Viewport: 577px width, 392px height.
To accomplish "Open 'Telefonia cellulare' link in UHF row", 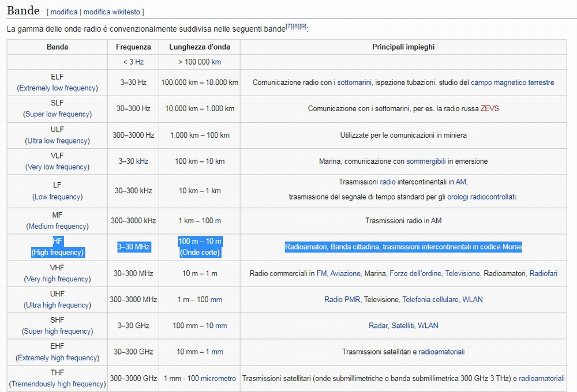I will [430, 300].
